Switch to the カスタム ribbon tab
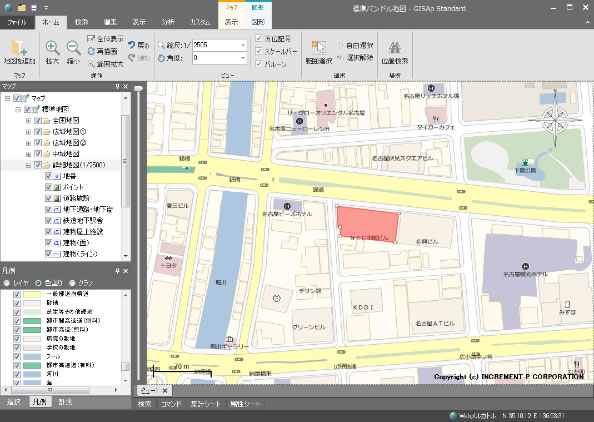 point(200,22)
